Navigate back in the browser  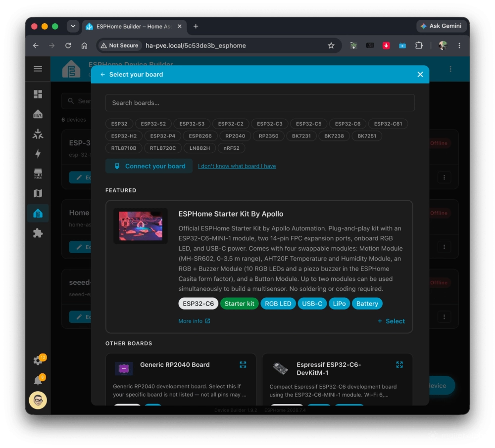(36, 45)
